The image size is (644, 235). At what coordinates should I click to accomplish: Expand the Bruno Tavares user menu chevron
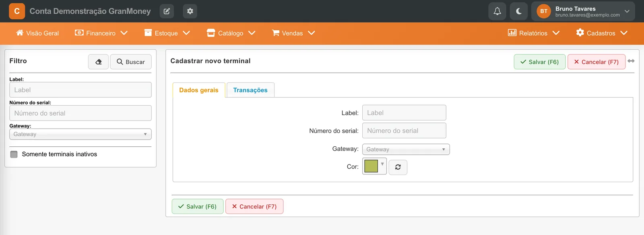[627, 11]
